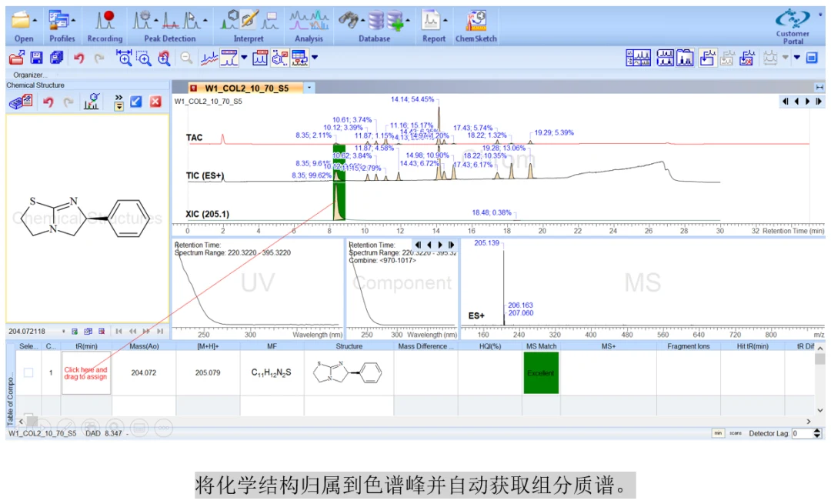Screen dimensions: 831x504
Task: Toggle the 'scans' units button
Action: [x=736, y=433]
